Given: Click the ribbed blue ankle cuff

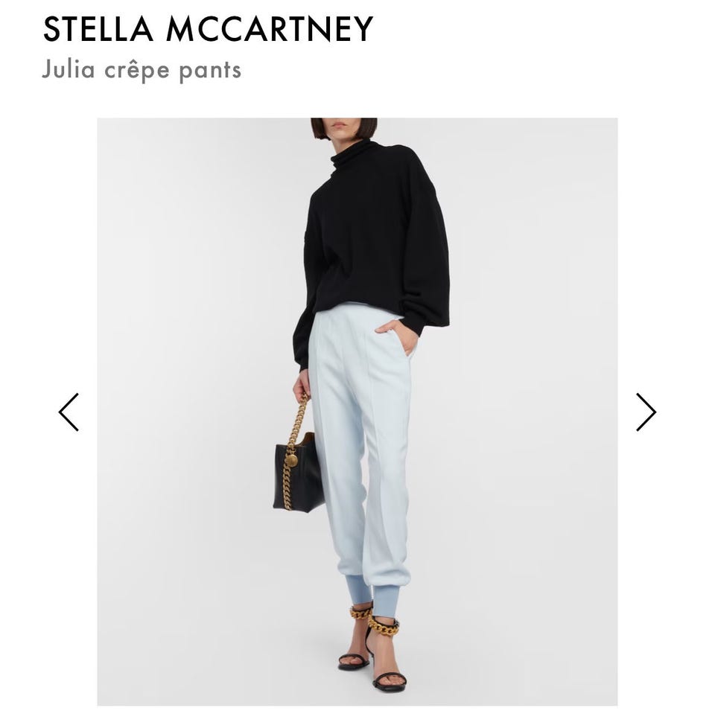Looking at the screenshot, I should [x=386, y=601].
